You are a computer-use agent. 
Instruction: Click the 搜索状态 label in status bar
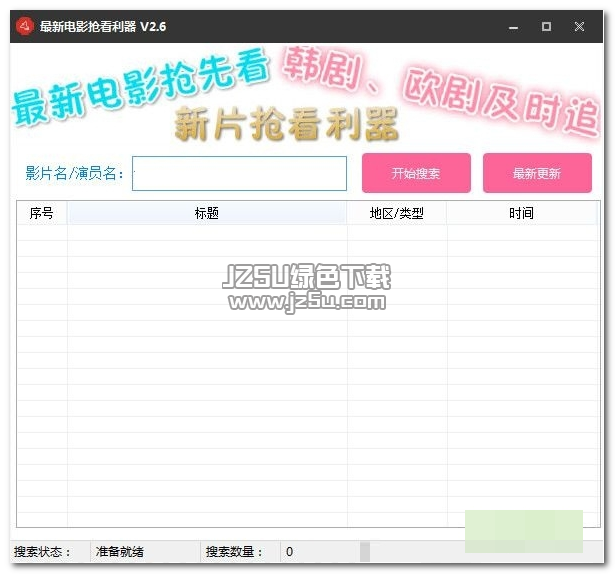[x=42, y=551]
